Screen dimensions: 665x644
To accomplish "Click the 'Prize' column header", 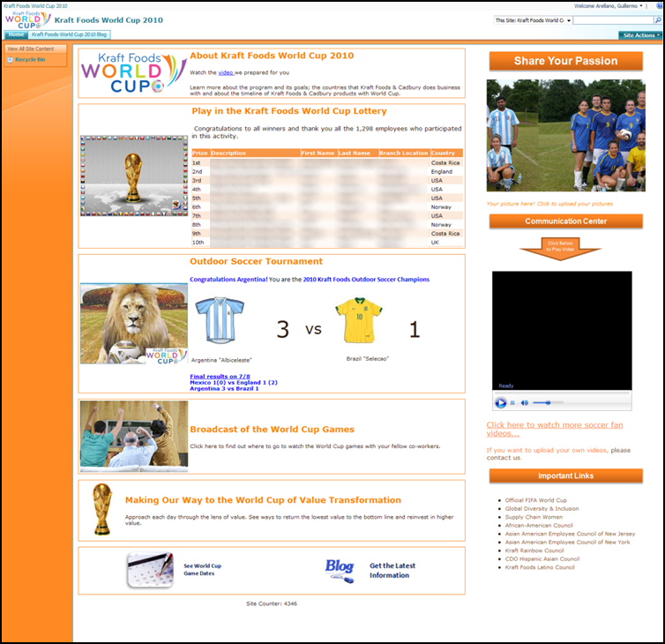I will coord(200,154).
